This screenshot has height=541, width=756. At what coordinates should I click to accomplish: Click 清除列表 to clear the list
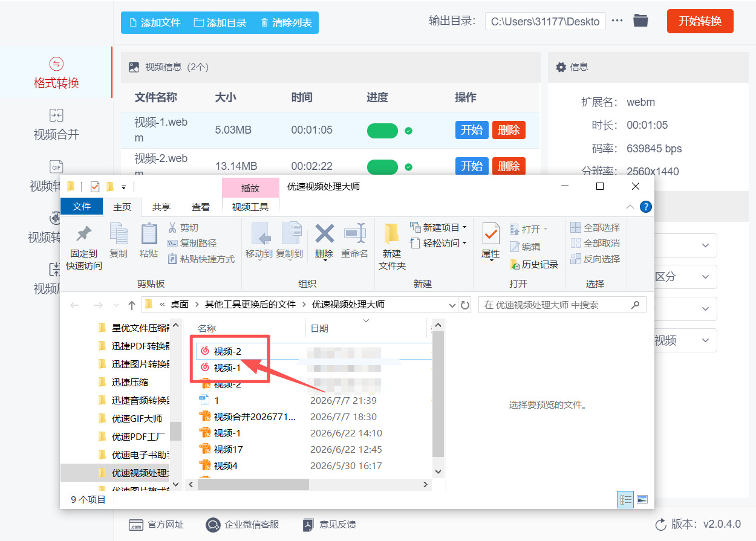[286, 22]
